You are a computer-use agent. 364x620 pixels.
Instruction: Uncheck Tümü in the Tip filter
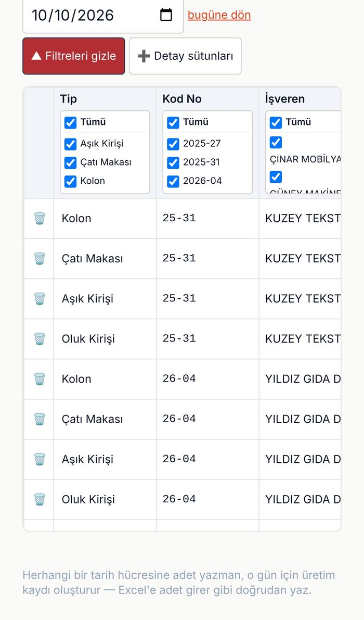(x=70, y=122)
